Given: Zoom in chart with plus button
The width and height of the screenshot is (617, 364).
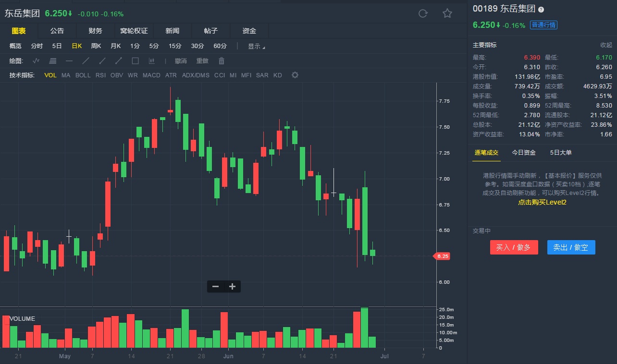Looking at the screenshot, I should click(x=233, y=287).
